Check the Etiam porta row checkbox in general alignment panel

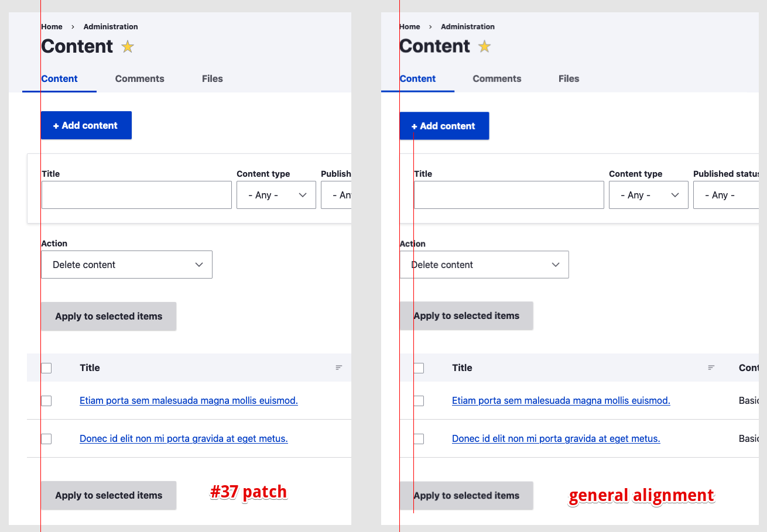click(x=419, y=401)
